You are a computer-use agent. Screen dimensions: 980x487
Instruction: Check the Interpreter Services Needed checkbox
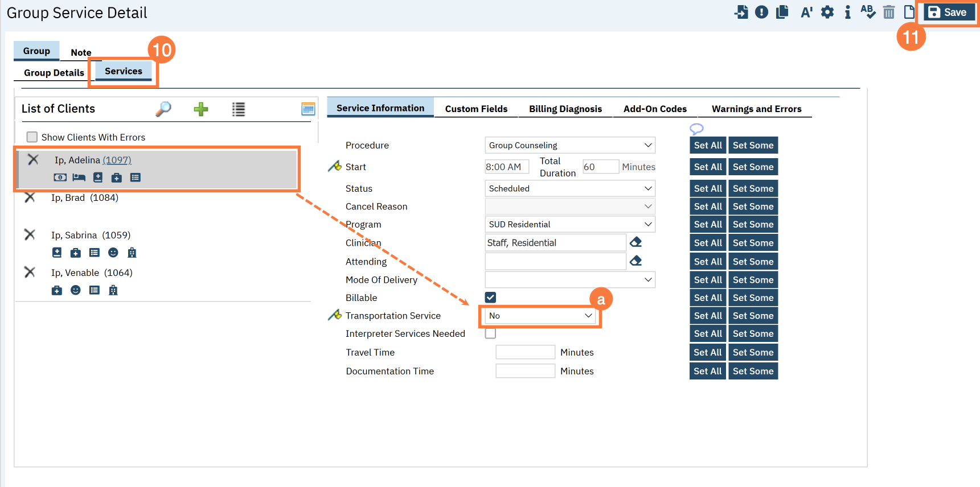pos(490,334)
